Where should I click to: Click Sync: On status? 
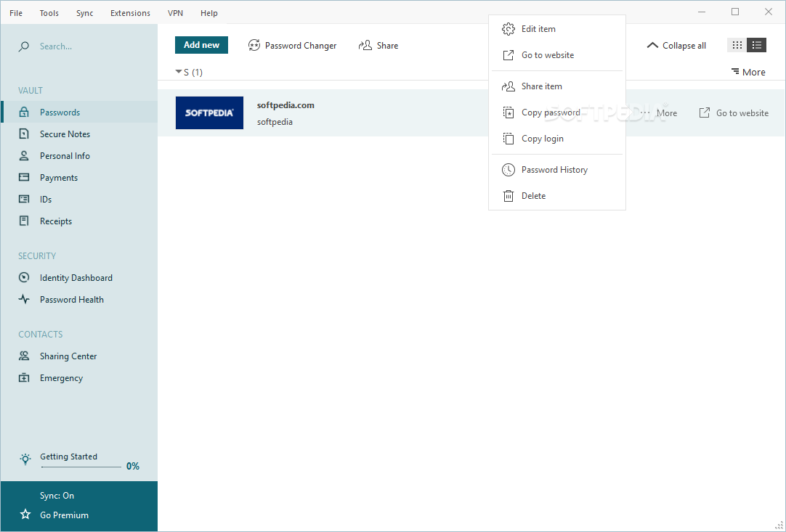pos(57,496)
